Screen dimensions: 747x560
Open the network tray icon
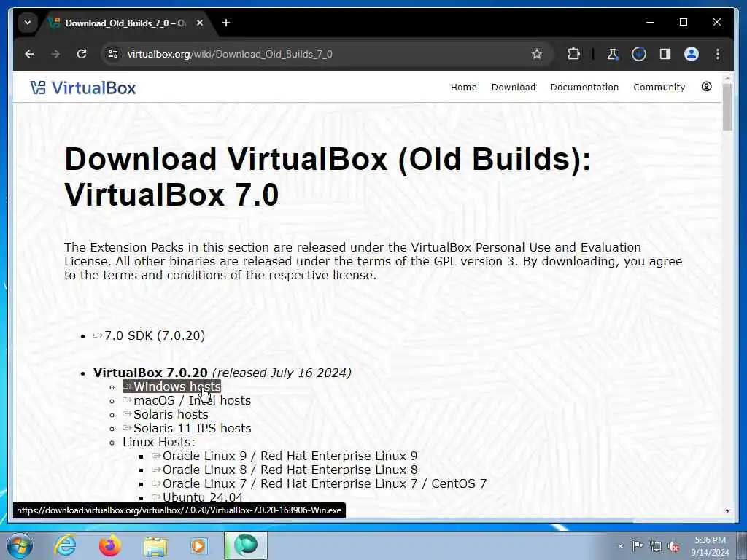coord(656,546)
